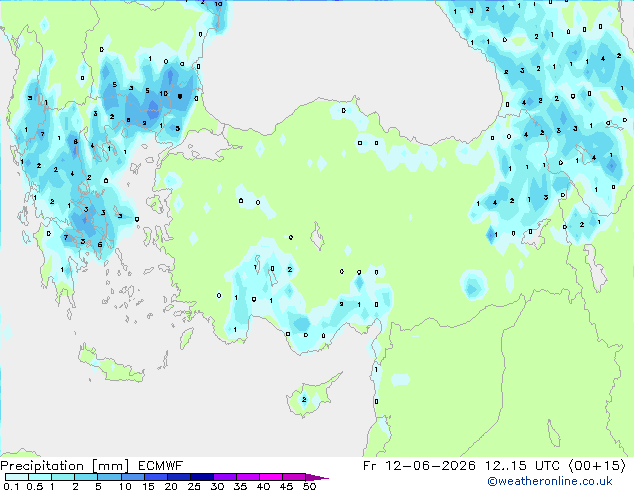Click the legend label '50'

coord(309,486)
